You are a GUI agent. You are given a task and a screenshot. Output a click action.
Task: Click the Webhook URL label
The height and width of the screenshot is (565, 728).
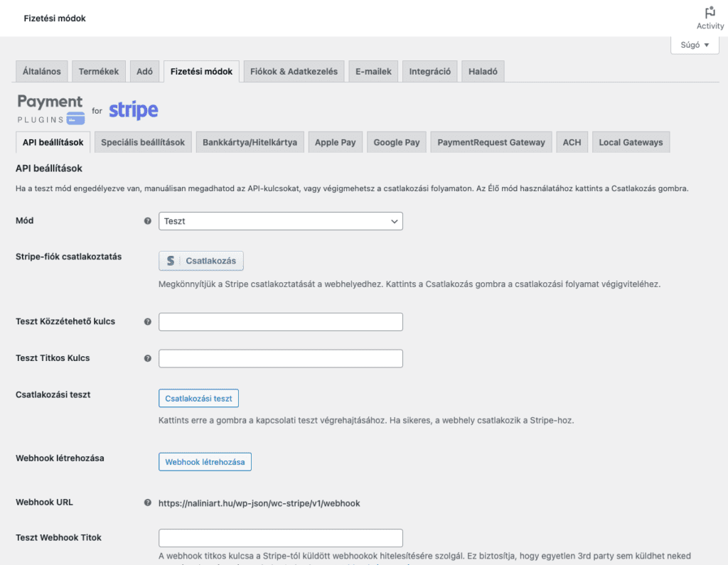coord(44,502)
